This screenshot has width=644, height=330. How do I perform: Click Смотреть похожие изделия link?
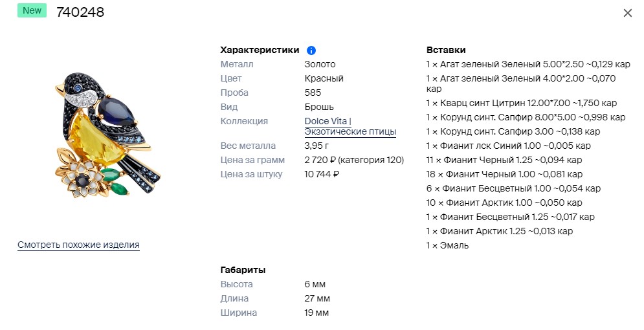78,245
